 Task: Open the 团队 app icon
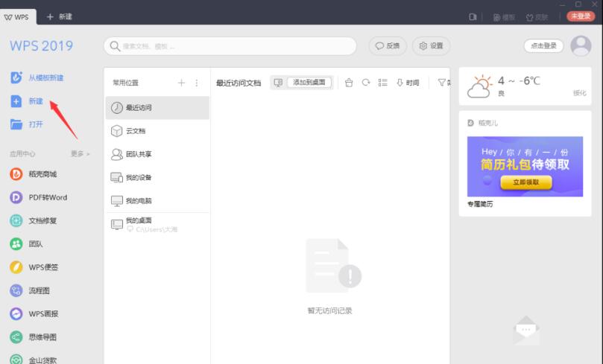[x=16, y=244]
